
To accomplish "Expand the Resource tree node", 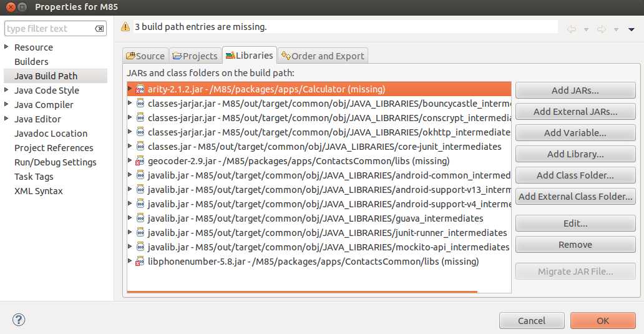I will [6, 47].
